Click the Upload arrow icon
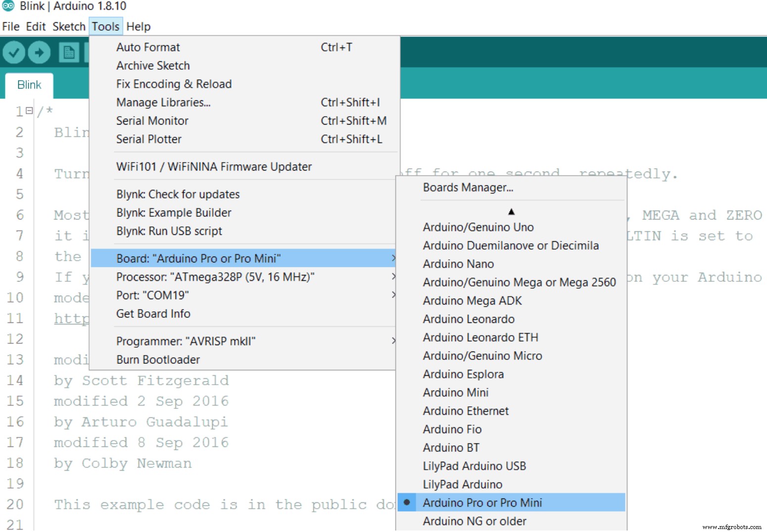Screen dimensions: 767x532 click(39, 52)
